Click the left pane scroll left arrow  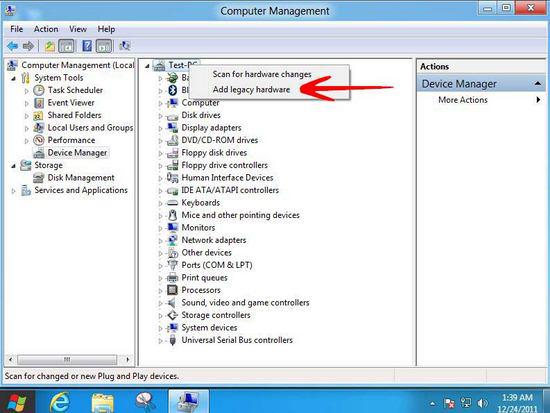pos(11,359)
